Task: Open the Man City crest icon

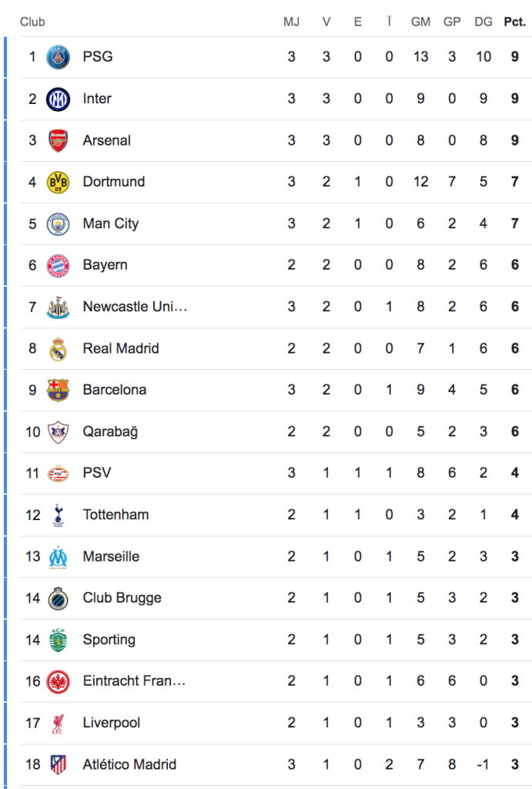Action: (59, 223)
